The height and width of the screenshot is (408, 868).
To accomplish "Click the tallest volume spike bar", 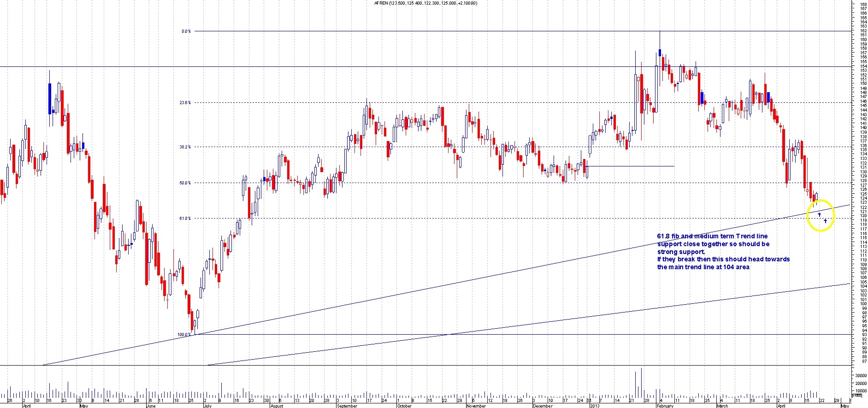I will pos(641,384).
